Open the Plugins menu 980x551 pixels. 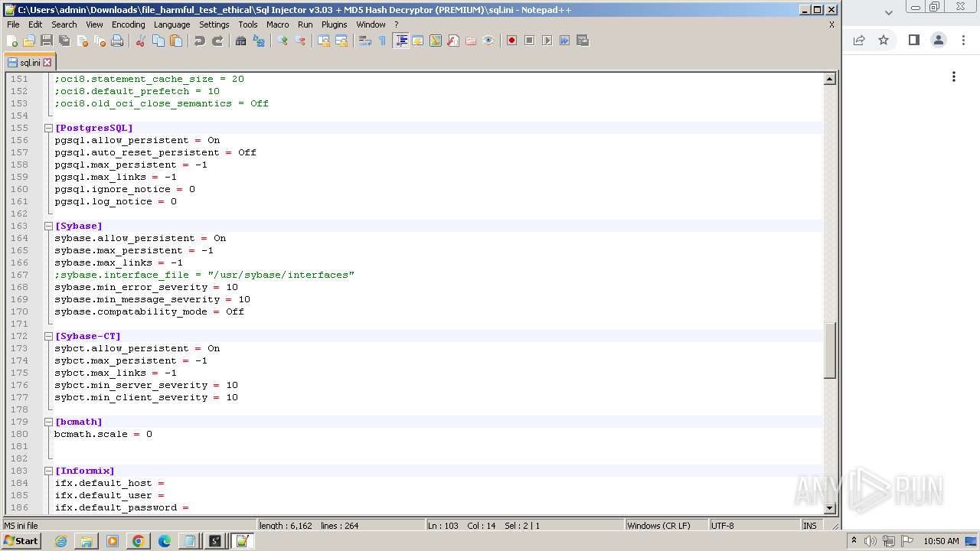tap(335, 24)
